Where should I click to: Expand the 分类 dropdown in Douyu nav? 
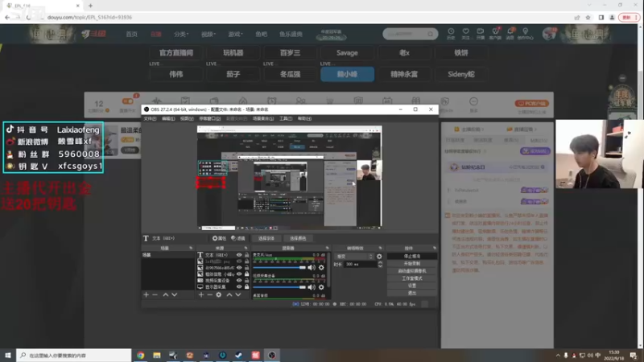pyautogui.click(x=180, y=34)
